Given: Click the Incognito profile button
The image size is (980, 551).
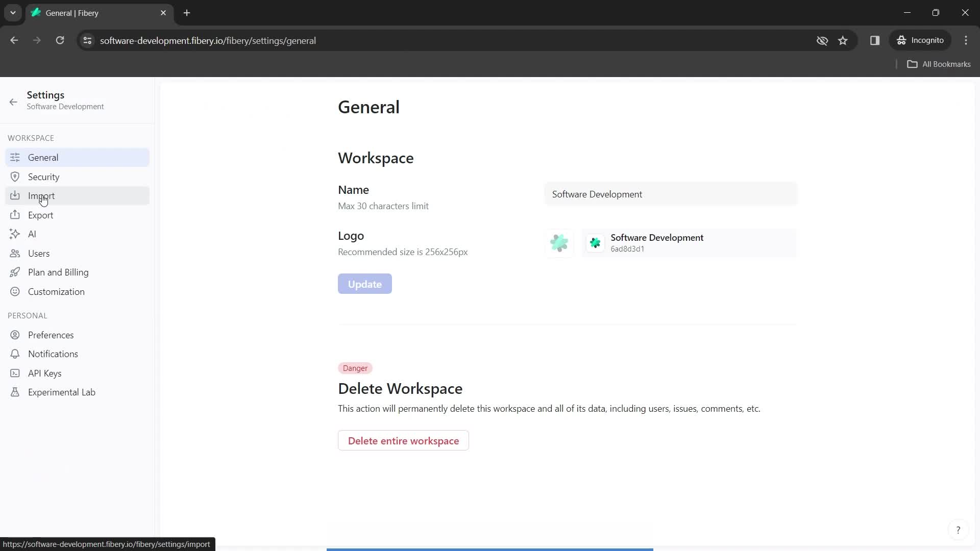Looking at the screenshot, I should pyautogui.click(x=920, y=40).
